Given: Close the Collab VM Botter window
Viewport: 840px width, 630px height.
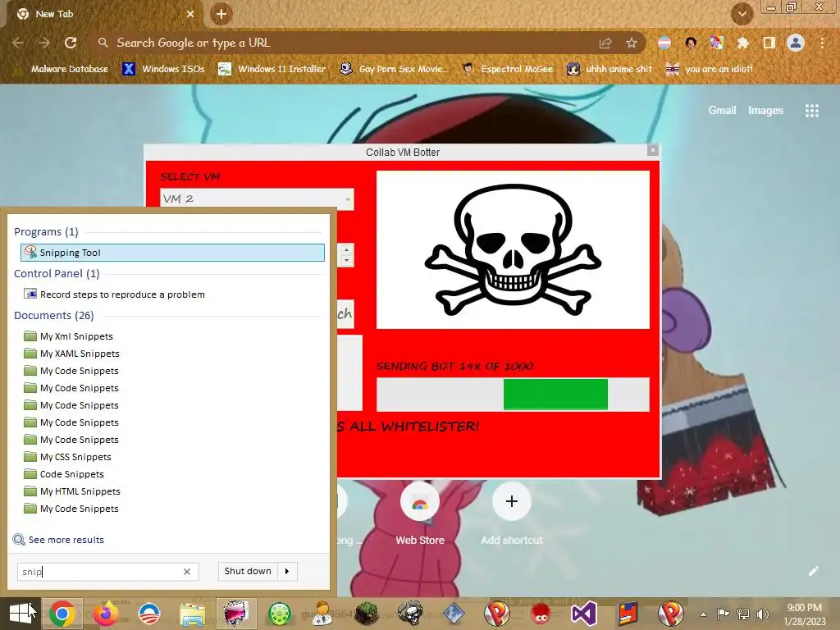Looking at the screenshot, I should (x=652, y=151).
